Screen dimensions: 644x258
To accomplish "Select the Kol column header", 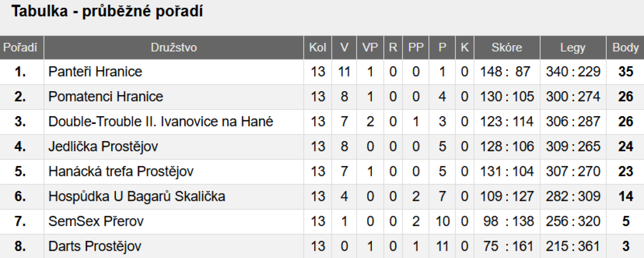I will coord(318,48).
